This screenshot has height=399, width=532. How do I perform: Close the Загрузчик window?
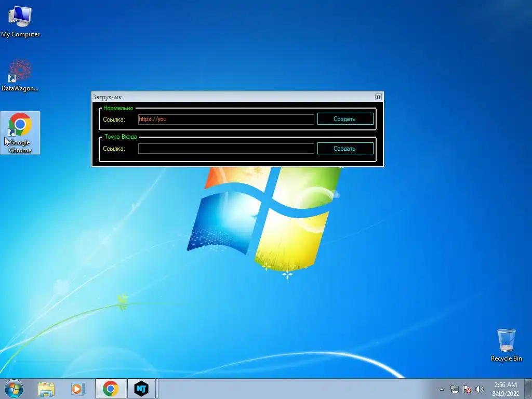pos(378,97)
